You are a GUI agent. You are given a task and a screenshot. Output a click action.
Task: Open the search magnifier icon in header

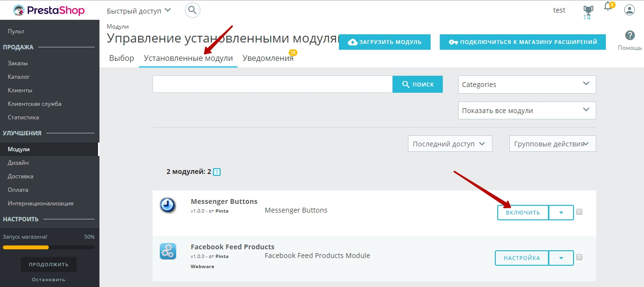point(193,10)
